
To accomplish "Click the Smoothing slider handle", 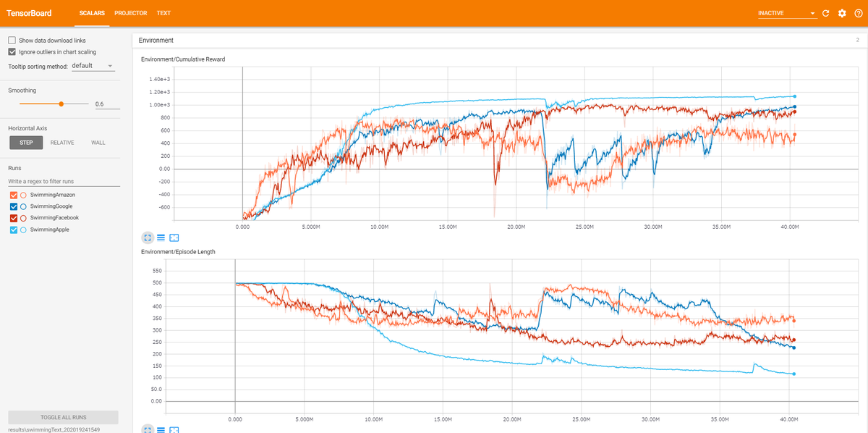I will coord(61,104).
